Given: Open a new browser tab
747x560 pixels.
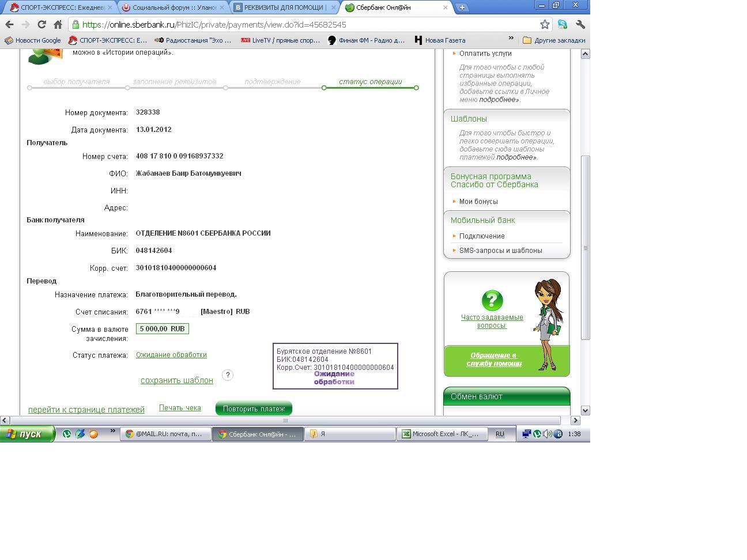Looking at the screenshot, I should pos(462,7).
